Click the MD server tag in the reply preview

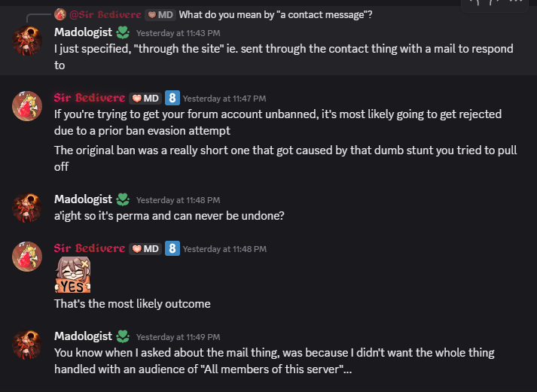[160, 14]
